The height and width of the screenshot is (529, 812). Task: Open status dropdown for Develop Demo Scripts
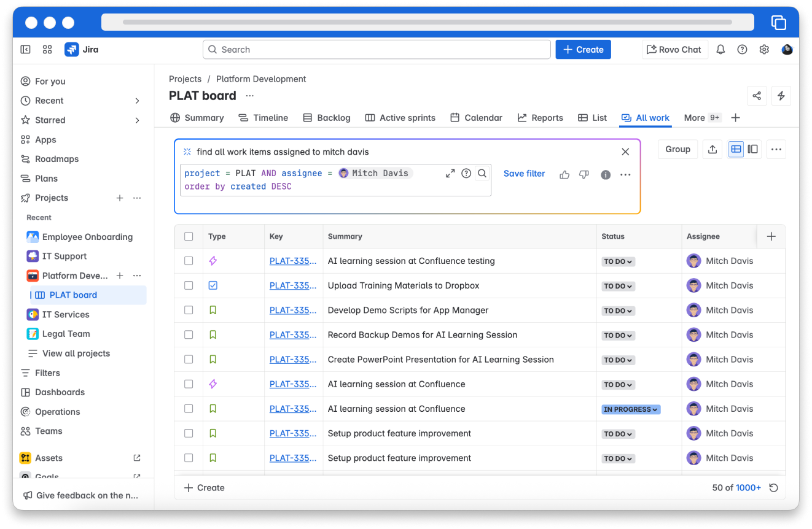click(x=618, y=311)
